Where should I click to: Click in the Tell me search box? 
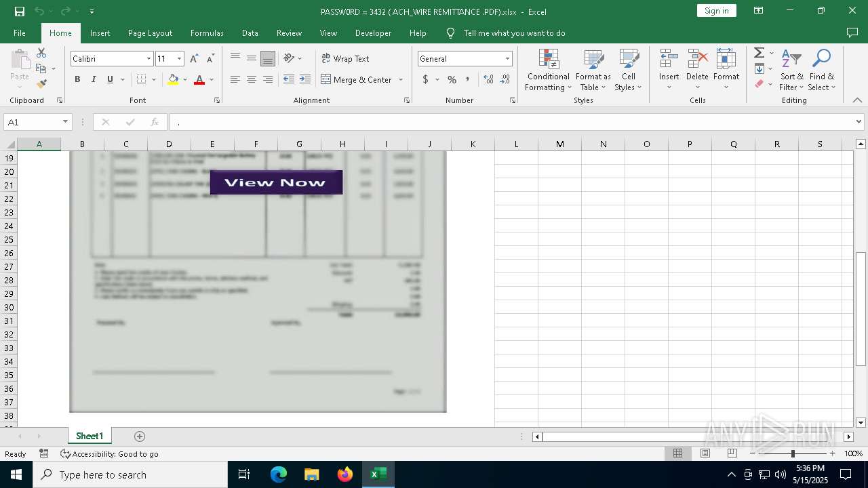[514, 33]
